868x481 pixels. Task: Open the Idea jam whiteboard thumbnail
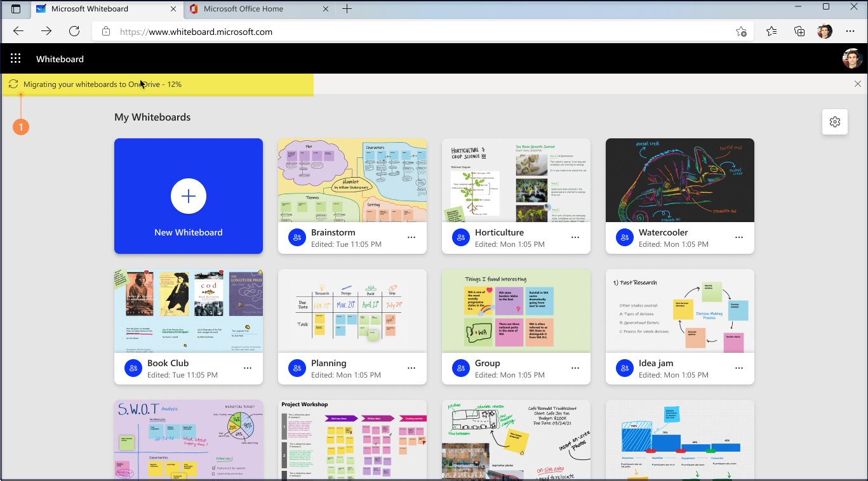(679, 311)
